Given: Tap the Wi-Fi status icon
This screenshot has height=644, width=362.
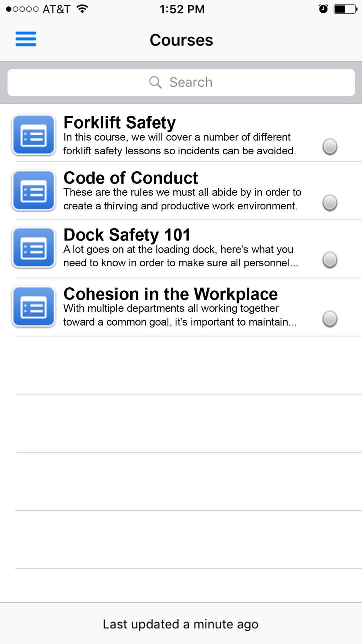Looking at the screenshot, I should [x=83, y=9].
